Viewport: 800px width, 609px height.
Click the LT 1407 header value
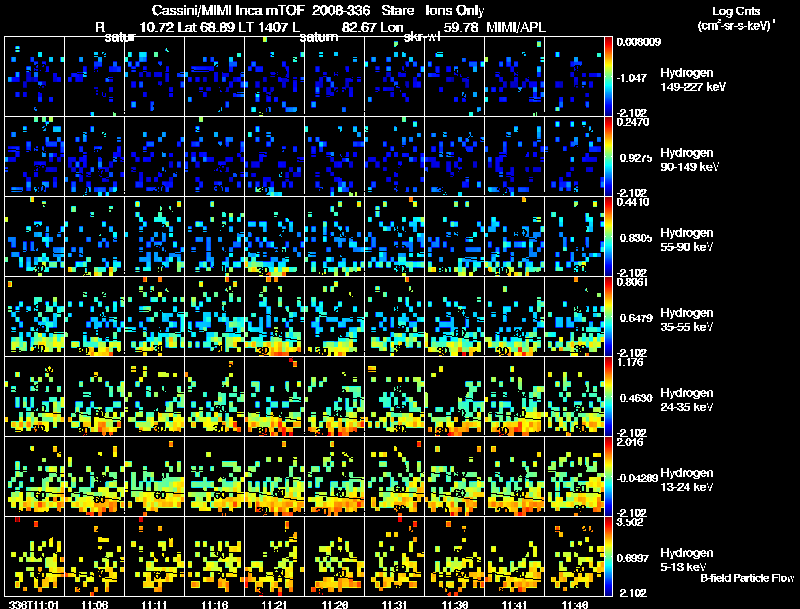coord(265,27)
